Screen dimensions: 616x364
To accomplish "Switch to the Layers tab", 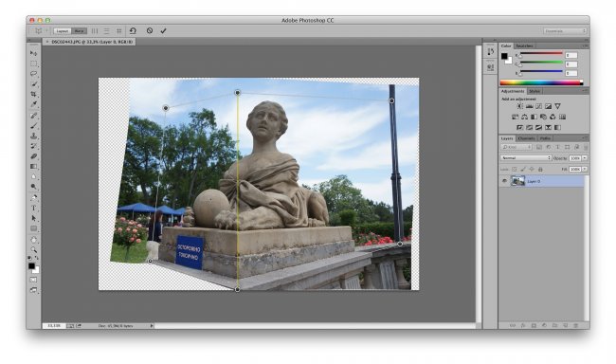I will click(507, 138).
